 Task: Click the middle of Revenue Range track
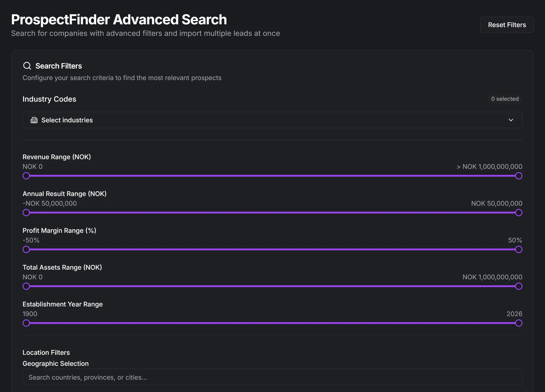[x=272, y=176]
